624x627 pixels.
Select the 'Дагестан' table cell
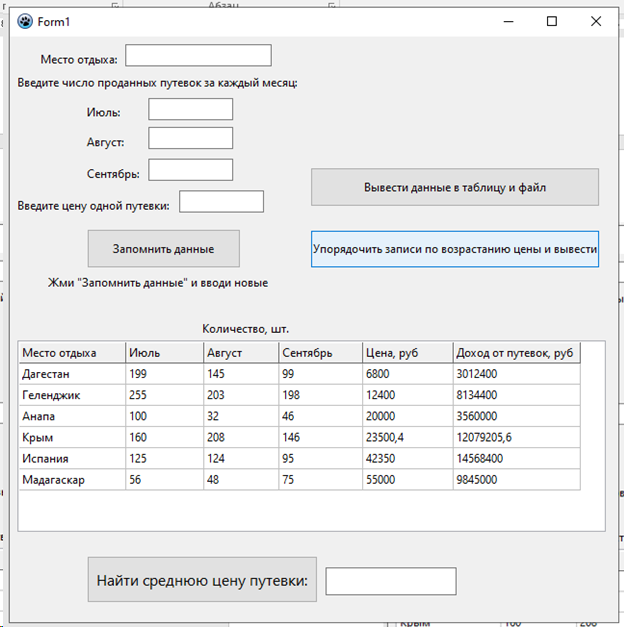point(72,374)
